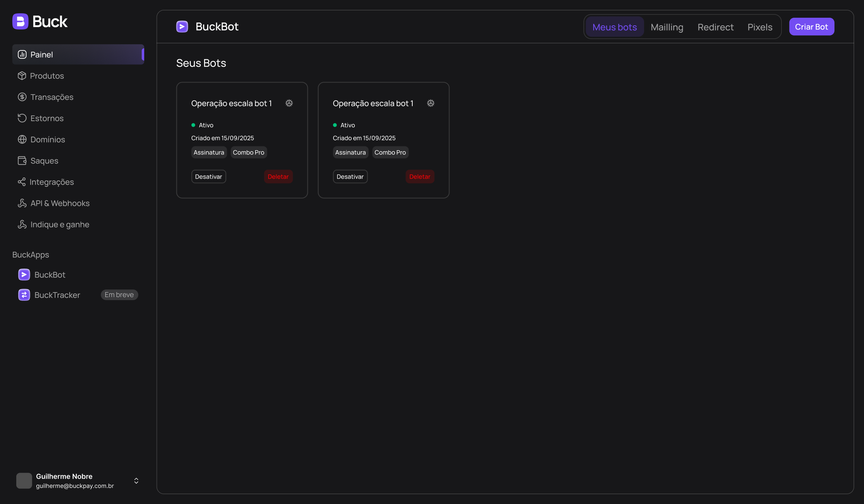
Task: Open Transações via its dollar icon
Action: (22, 97)
